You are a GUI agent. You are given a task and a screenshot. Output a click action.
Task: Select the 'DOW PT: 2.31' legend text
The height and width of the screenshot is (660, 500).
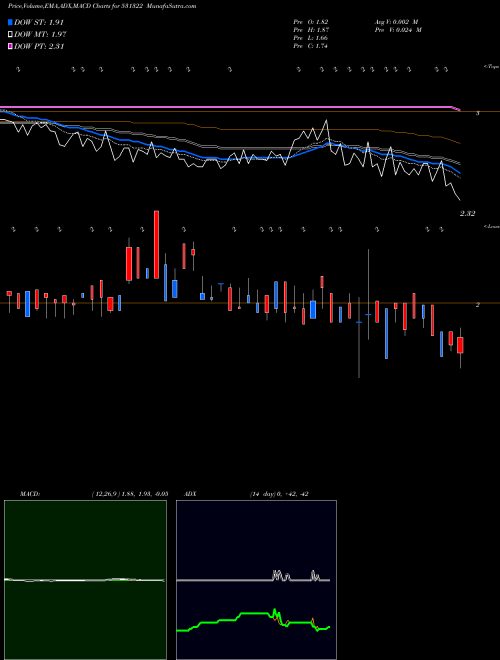tap(39, 46)
